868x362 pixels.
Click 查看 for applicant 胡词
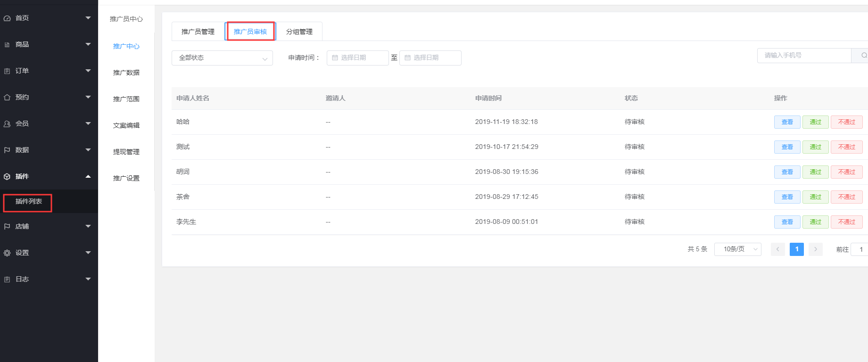point(787,172)
